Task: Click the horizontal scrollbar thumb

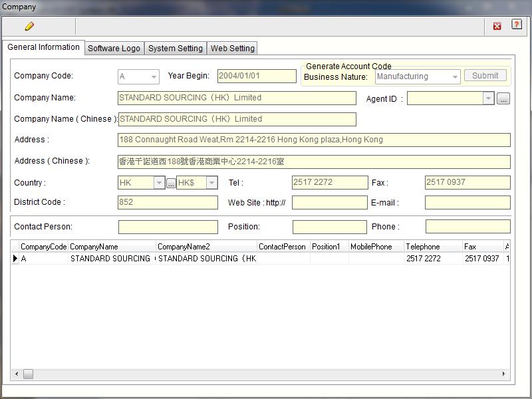Action: coord(28,374)
